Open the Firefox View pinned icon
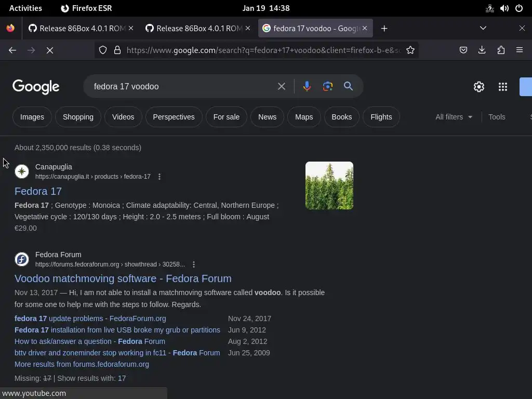The width and height of the screenshot is (532, 399). point(10,28)
